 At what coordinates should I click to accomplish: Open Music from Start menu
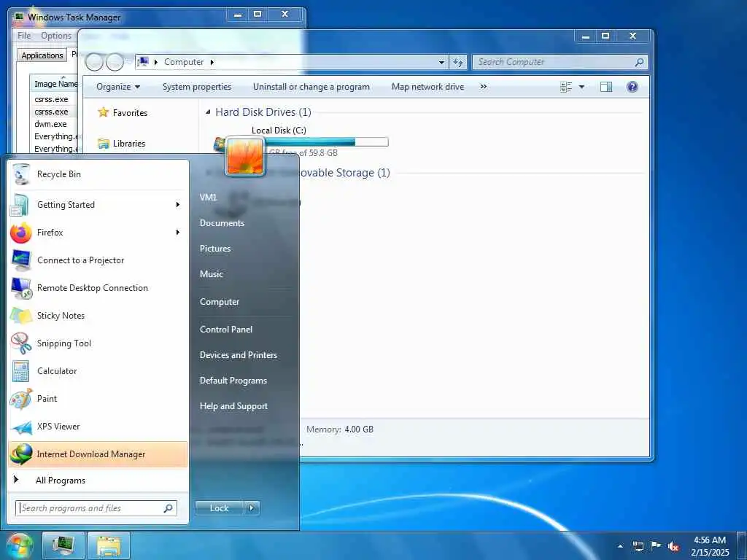(x=212, y=274)
